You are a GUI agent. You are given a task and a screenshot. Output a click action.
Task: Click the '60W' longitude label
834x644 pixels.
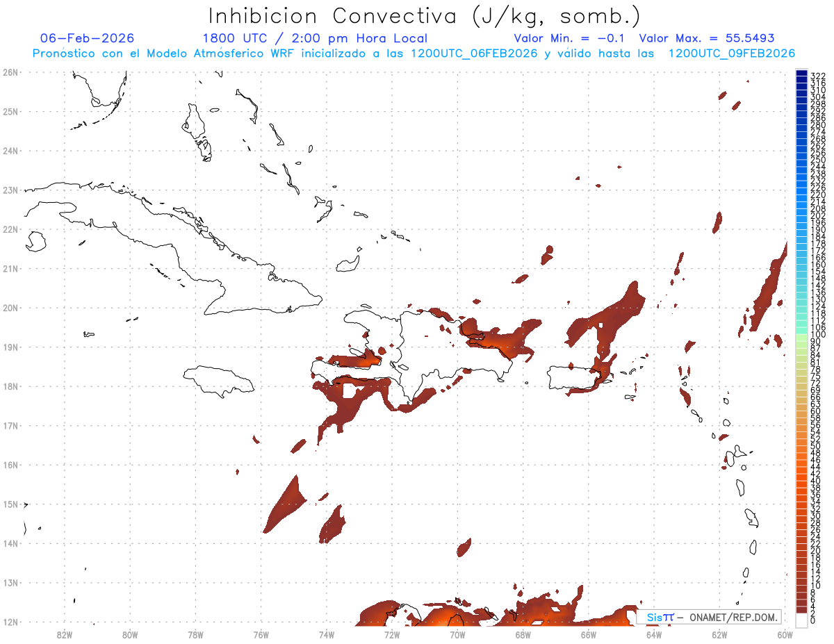(x=785, y=634)
